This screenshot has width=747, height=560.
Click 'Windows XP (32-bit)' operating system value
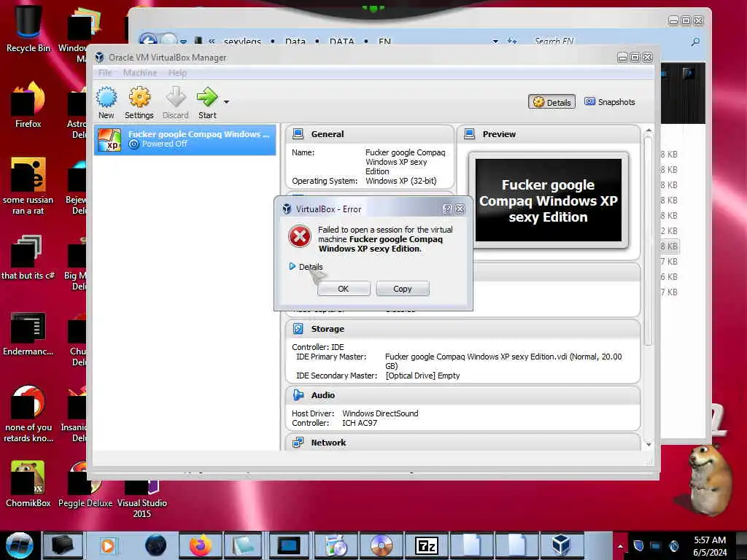click(400, 181)
